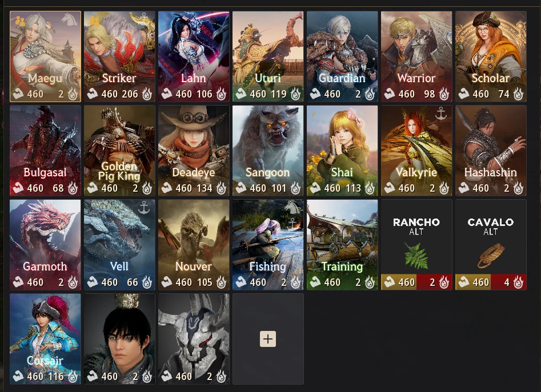The image size is (541, 392).
Task: Open the Garmoth character card
Action: [45, 245]
